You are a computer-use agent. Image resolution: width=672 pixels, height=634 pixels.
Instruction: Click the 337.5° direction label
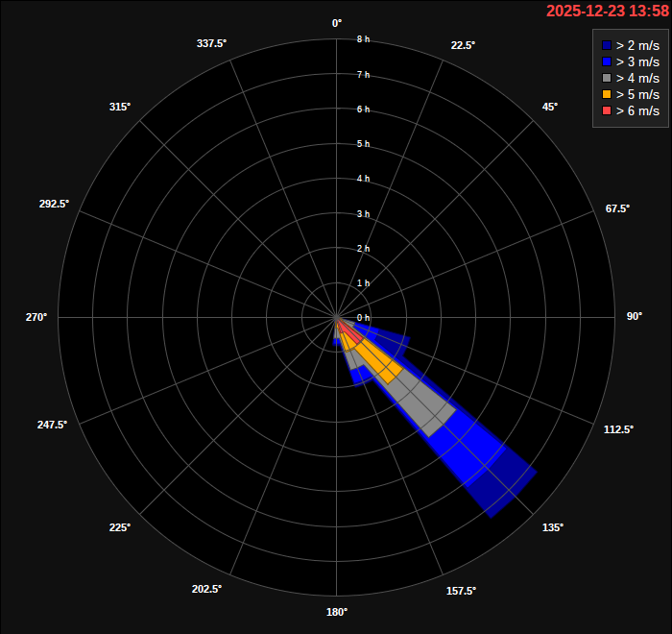[x=211, y=44]
